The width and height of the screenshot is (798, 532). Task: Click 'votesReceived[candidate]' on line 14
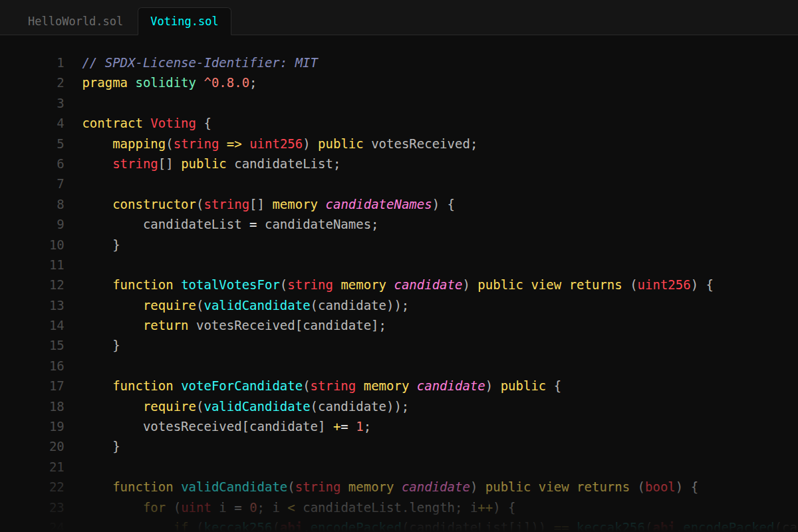[x=287, y=325]
